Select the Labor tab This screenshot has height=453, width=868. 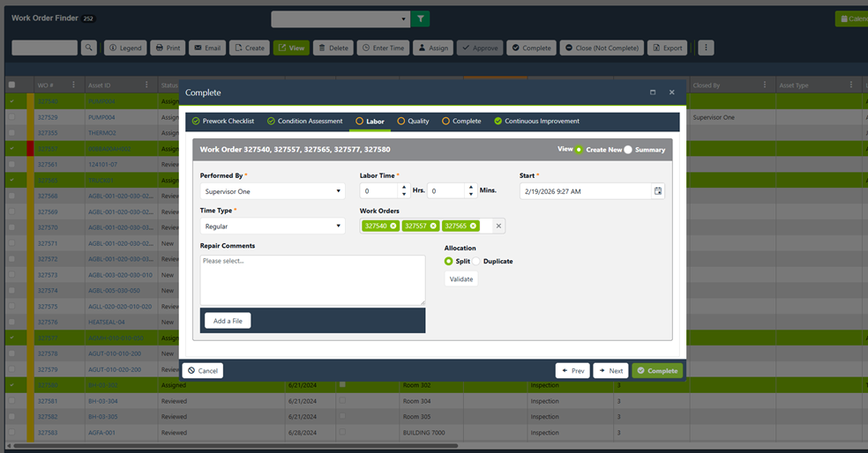click(370, 121)
